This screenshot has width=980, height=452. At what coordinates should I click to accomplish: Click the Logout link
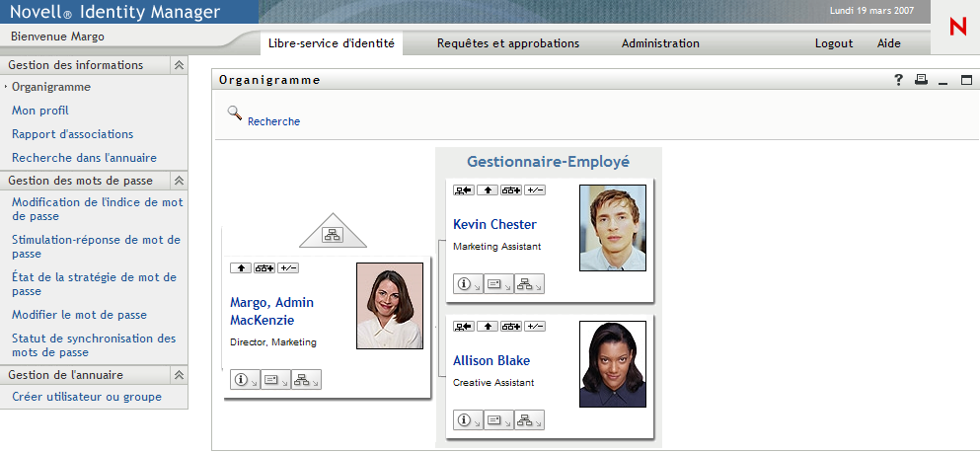[x=834, y=43]
